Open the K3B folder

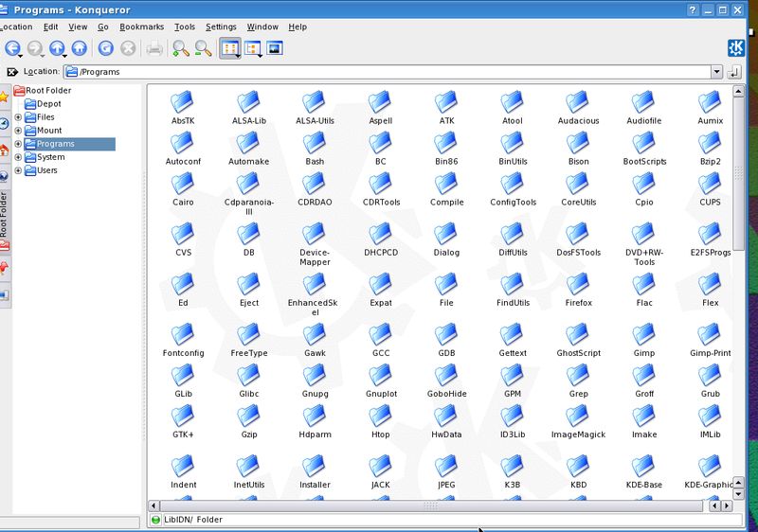[512, 471]
